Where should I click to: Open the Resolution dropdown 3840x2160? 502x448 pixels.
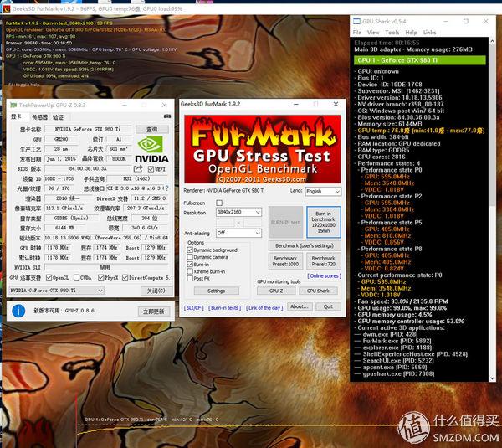click(x=238, y=212)
